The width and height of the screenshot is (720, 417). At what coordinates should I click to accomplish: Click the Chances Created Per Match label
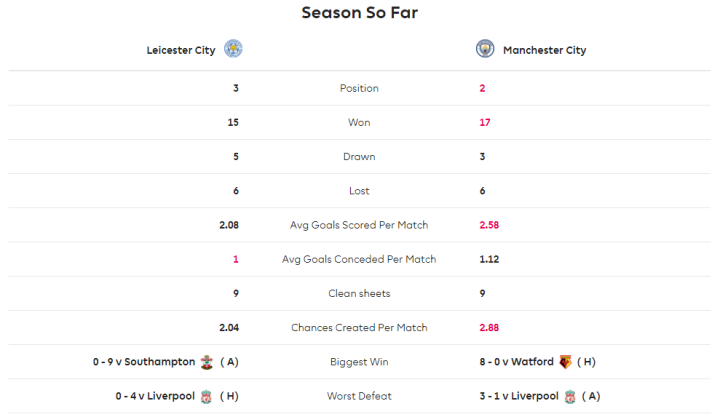point(359,327)
